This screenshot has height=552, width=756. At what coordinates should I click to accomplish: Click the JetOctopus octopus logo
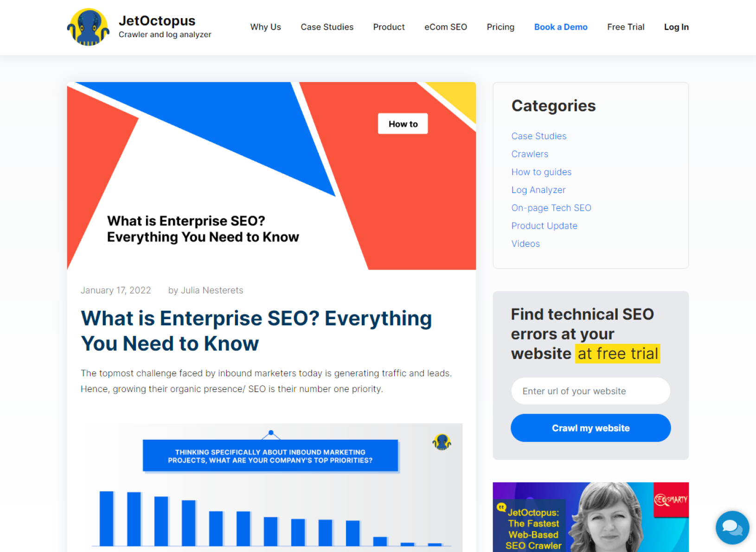(88, 27)
